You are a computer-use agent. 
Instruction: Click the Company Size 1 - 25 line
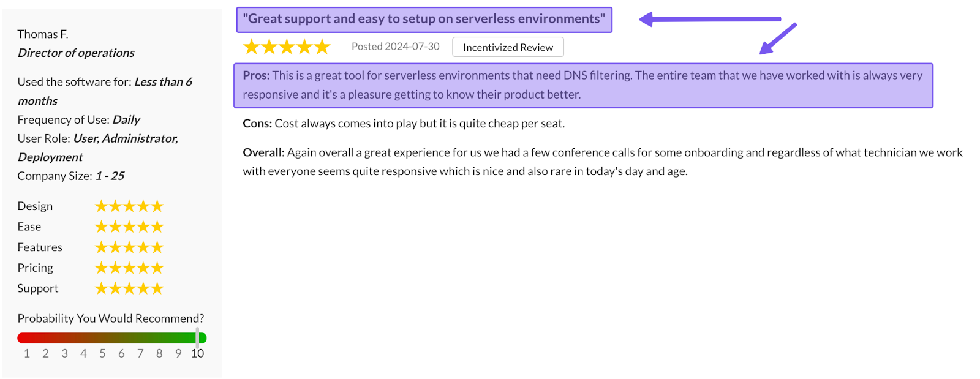click(71, 176)
